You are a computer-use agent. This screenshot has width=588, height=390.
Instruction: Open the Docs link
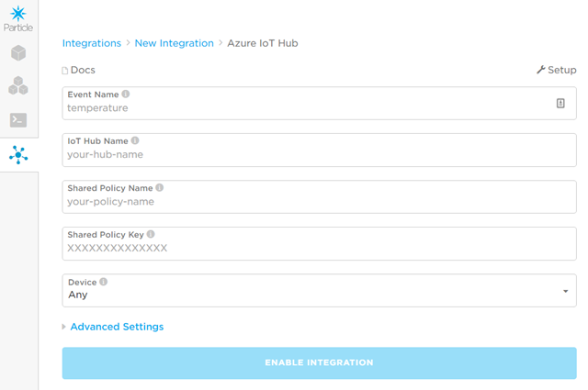pyautogui.click(x=81, y=70)
